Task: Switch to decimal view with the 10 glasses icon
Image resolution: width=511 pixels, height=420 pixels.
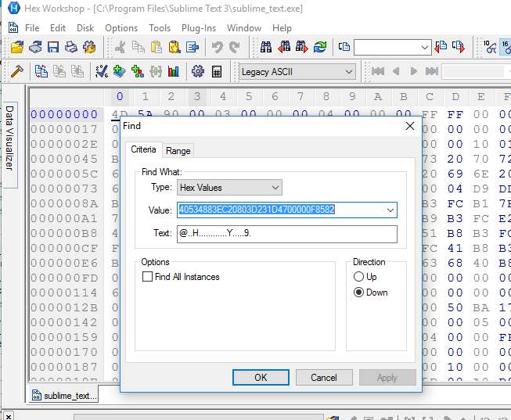Action: [x=490, y=47]
